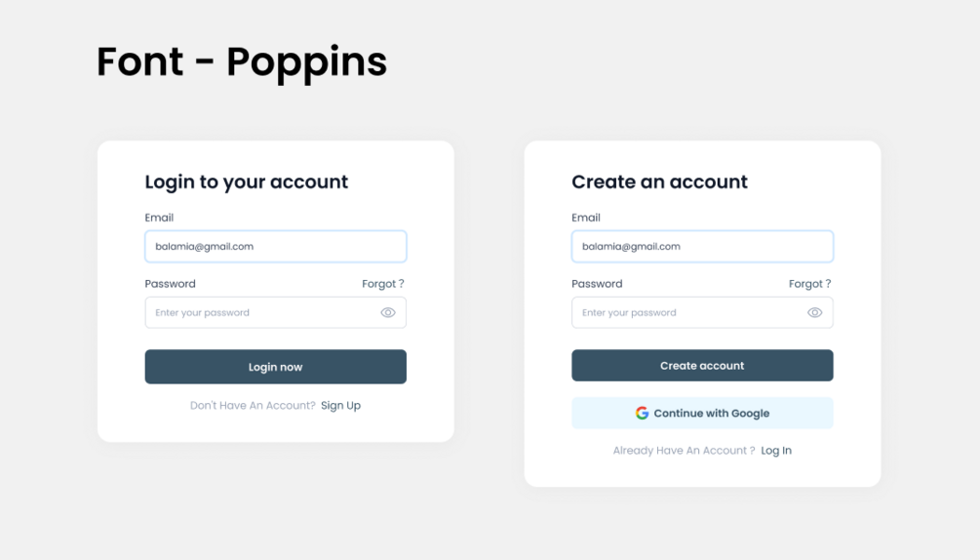Toggle password visibility eye in Create account card

pos(815,313)
